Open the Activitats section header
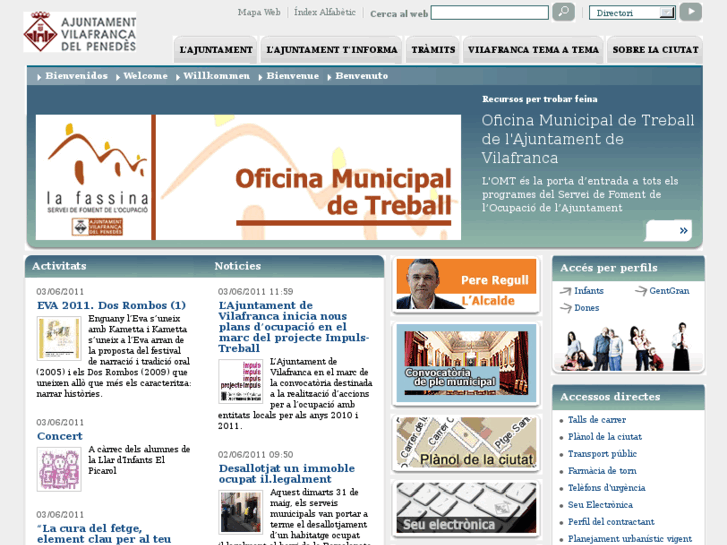Screen dimensions: 727x545 click(x=59, y=266)
